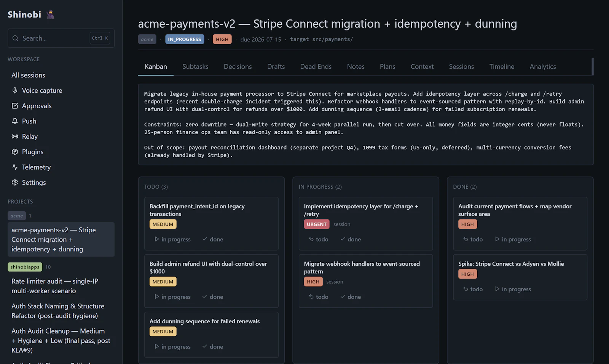The width and height of the screenshot is (609, 364).
Task: Click the search magnifier icon
Action: 15,38
